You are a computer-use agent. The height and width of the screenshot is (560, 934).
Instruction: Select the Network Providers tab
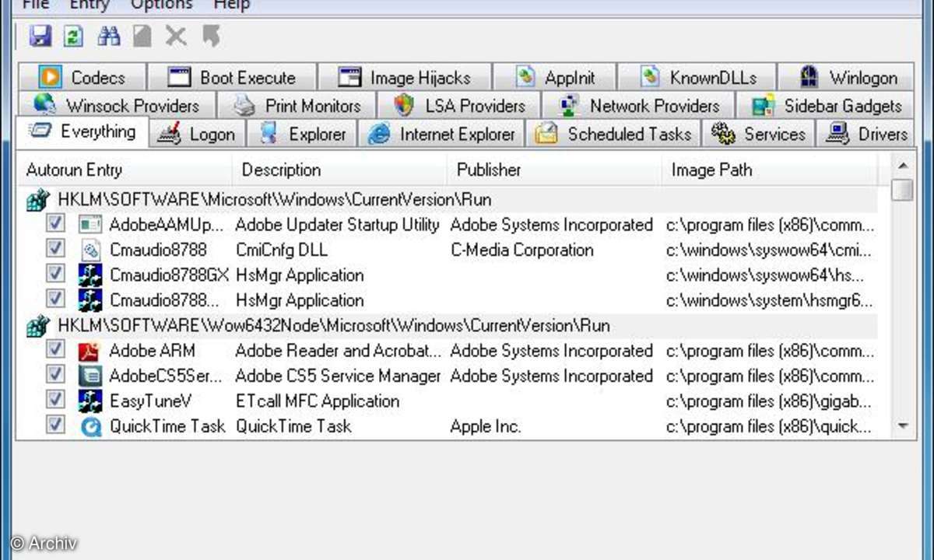click(638, 106)
